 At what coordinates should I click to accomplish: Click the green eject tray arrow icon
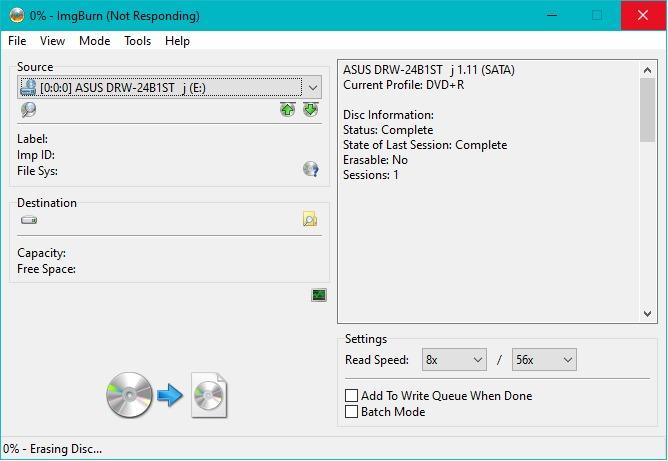point(288,109)
